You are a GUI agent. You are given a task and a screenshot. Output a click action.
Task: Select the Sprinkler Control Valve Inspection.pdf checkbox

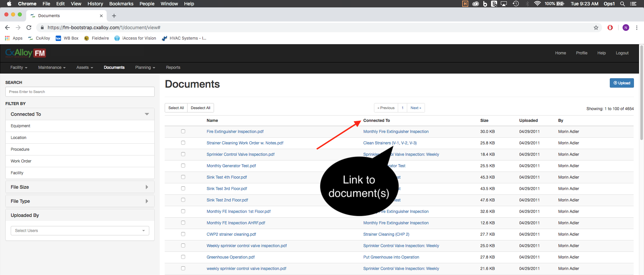point(183,154)
